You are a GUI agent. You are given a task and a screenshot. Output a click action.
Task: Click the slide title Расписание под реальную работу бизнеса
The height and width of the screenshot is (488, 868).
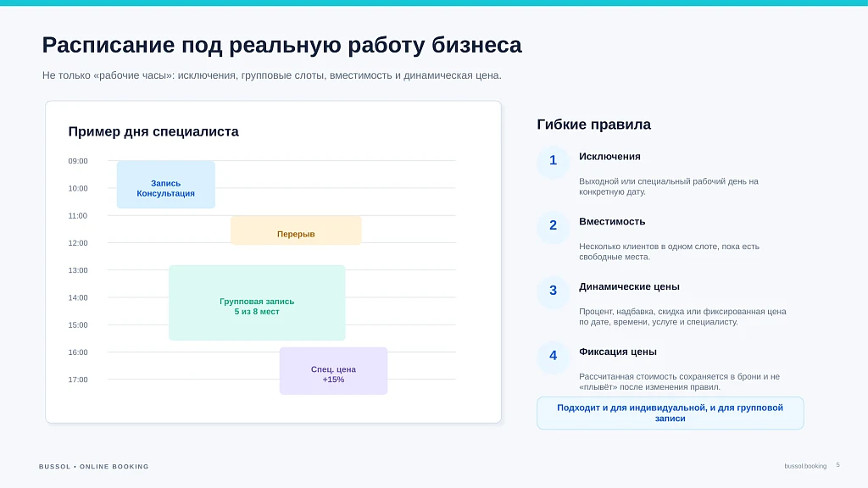(x=281, y=45)
